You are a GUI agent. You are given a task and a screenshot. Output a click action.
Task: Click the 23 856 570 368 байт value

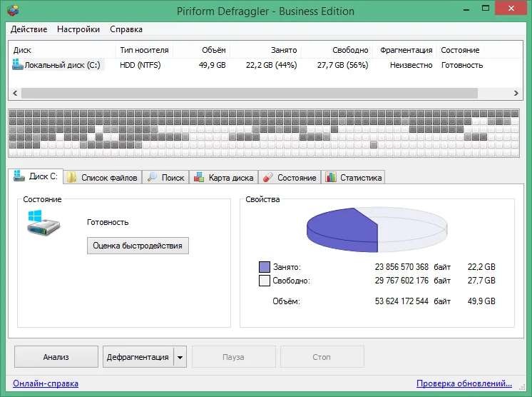coord(413,267)
